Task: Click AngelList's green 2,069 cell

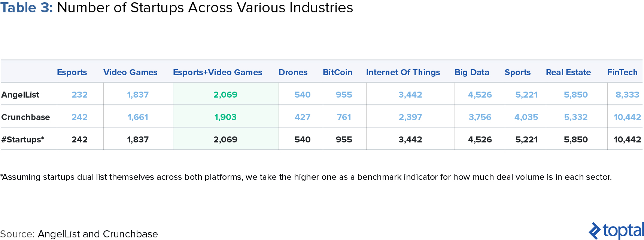Action: point(225,95)
